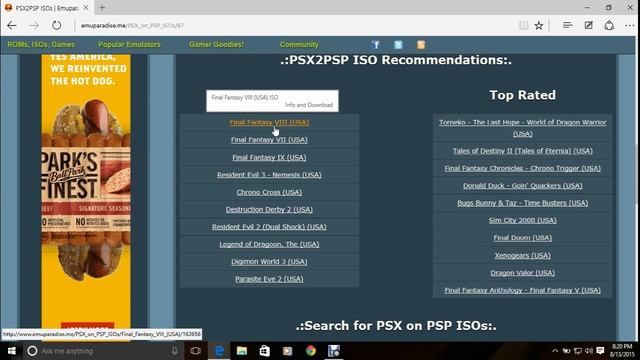Open the Windows Store taskbar icon

point(264,351)
